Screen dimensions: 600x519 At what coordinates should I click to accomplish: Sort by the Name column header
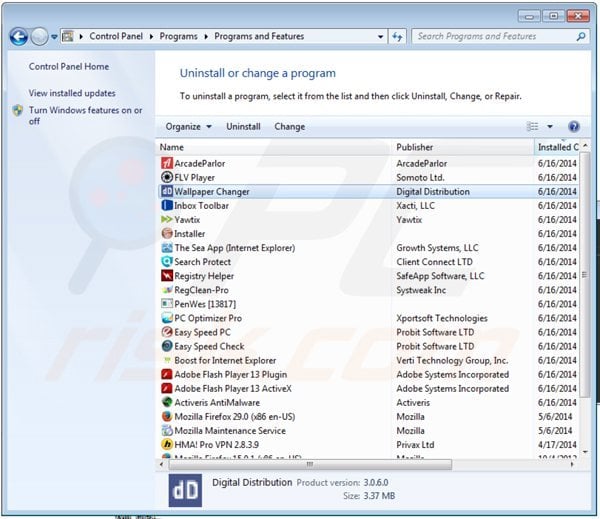tap(274, 147)
